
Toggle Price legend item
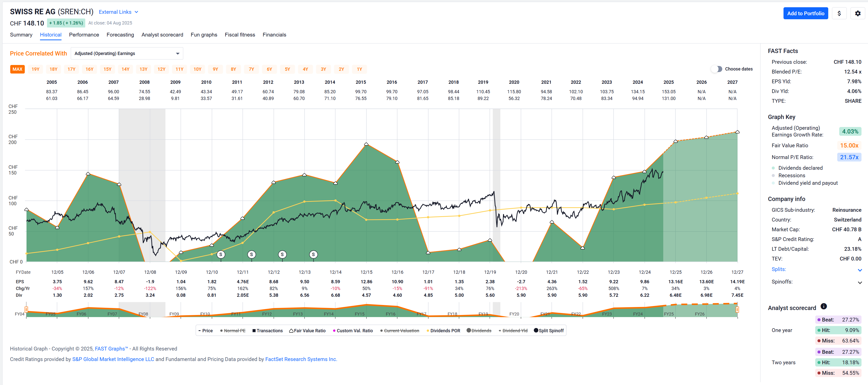pos(205,330)
